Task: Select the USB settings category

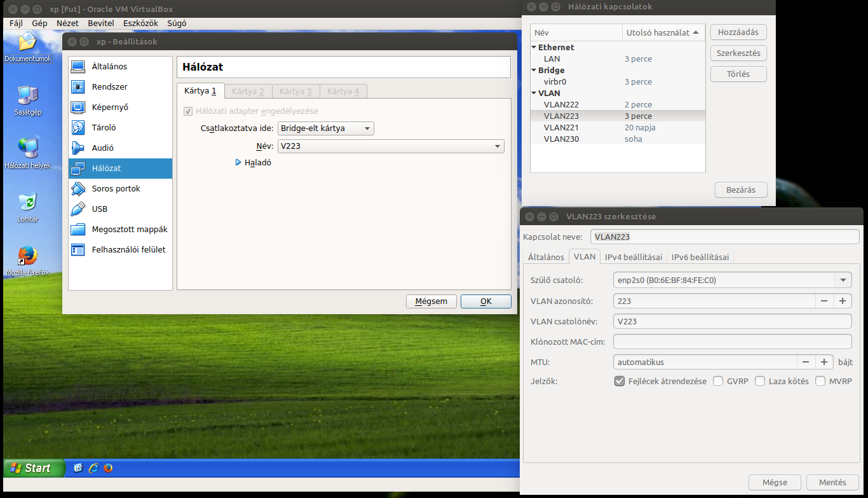Action: pos(99,209)
